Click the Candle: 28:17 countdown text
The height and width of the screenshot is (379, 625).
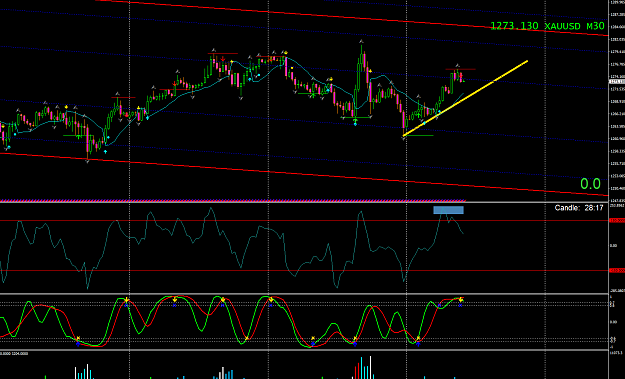(579, 208)
